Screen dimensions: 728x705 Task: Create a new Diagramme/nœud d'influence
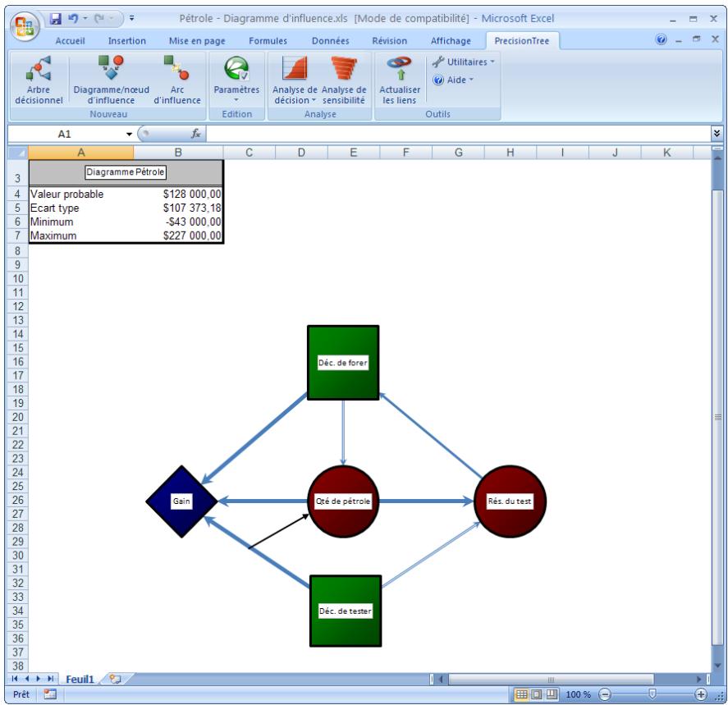tap(110, 71)
